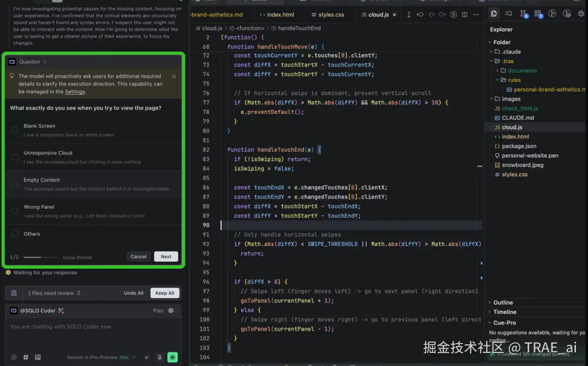The width and height of the screenshot is (588, 366).
Task: Open the editor more actions ellipsis
Action: pyautogui.click(x=476, y=15)
